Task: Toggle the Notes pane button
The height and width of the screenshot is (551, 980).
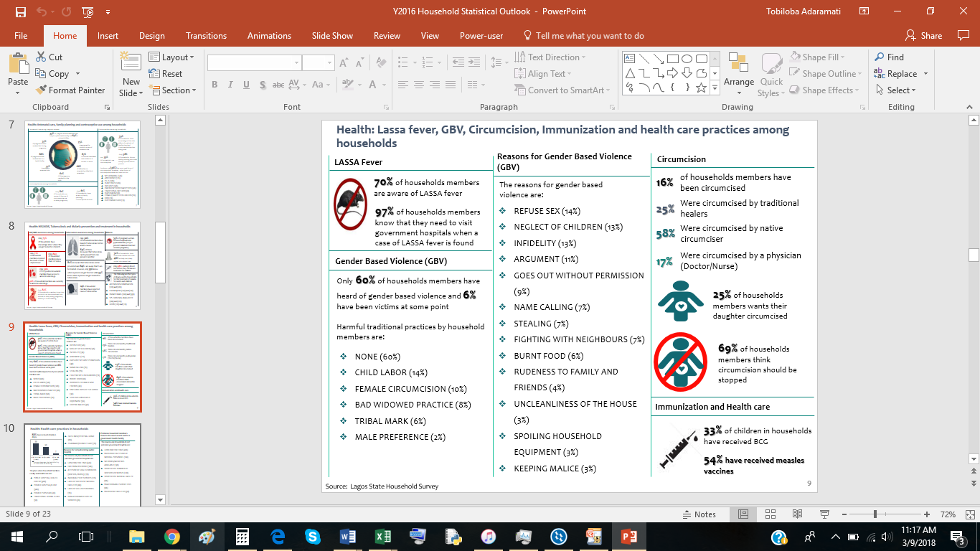Action: [x=698, y=514]
